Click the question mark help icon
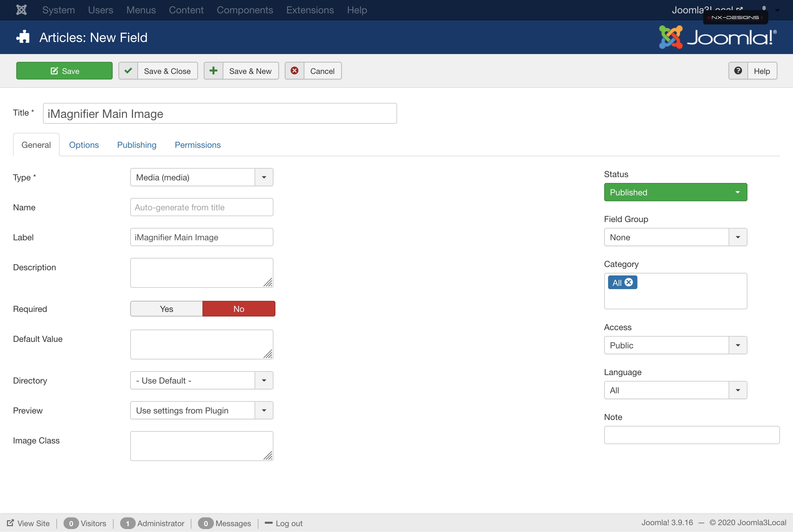Viewport: 793px width, 532px height. (x=738, y=71)
